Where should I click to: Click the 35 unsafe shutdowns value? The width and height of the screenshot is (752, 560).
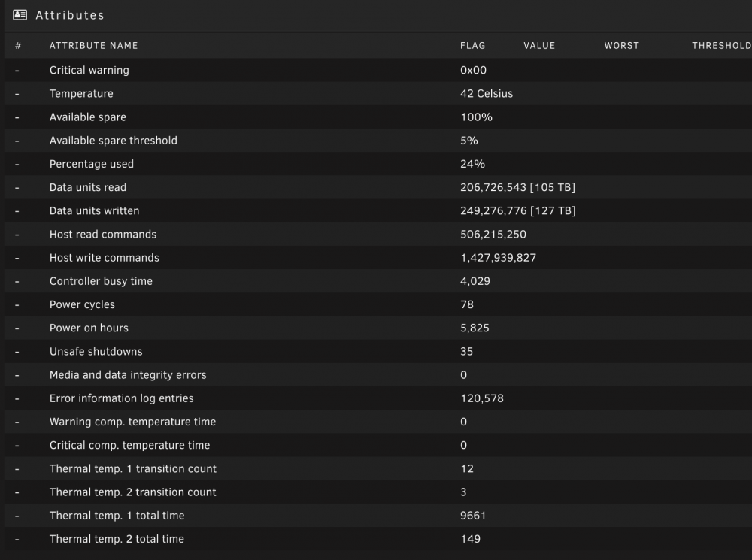click(467, 352)
